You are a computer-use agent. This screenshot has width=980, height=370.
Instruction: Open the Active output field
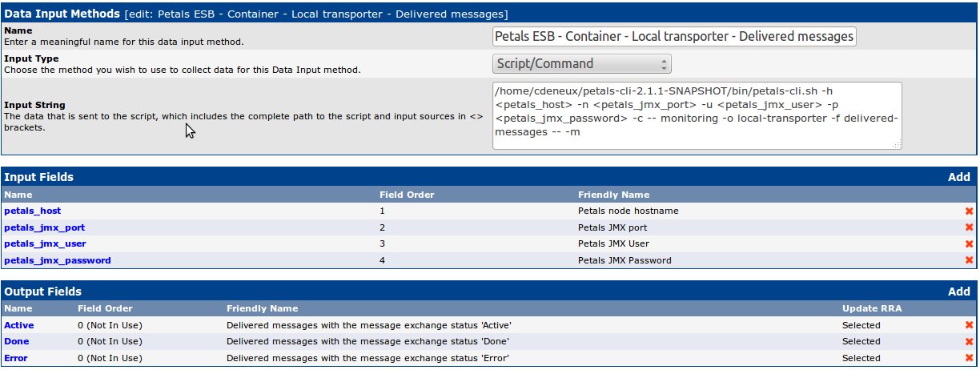19,325
